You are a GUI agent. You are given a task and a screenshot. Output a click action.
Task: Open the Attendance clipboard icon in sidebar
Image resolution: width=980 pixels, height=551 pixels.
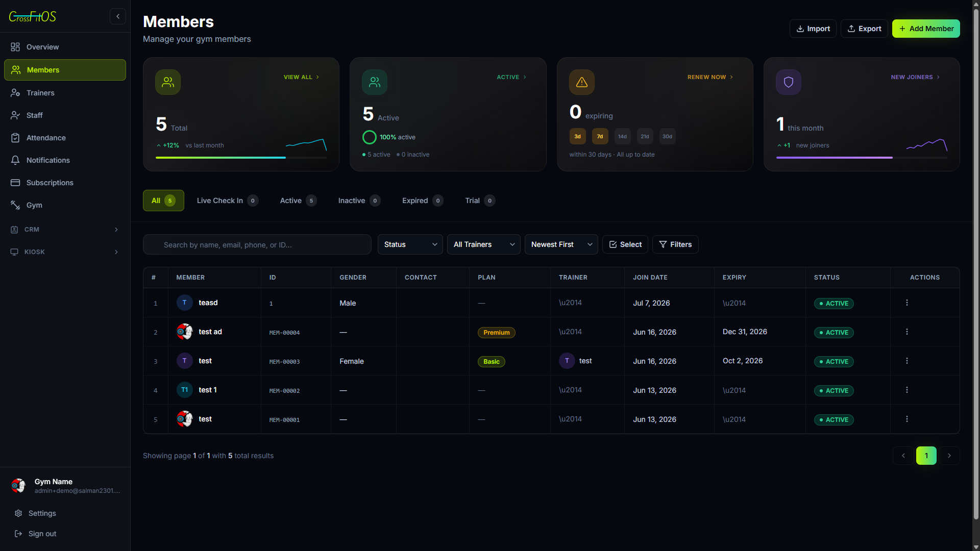[15, 138]
